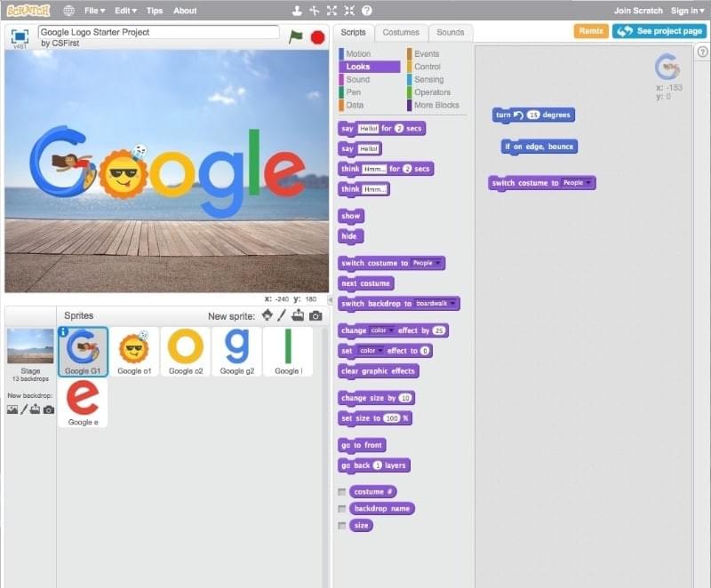
Task: Enable the size monitor checkbox
Action: (x=342, y=526)
